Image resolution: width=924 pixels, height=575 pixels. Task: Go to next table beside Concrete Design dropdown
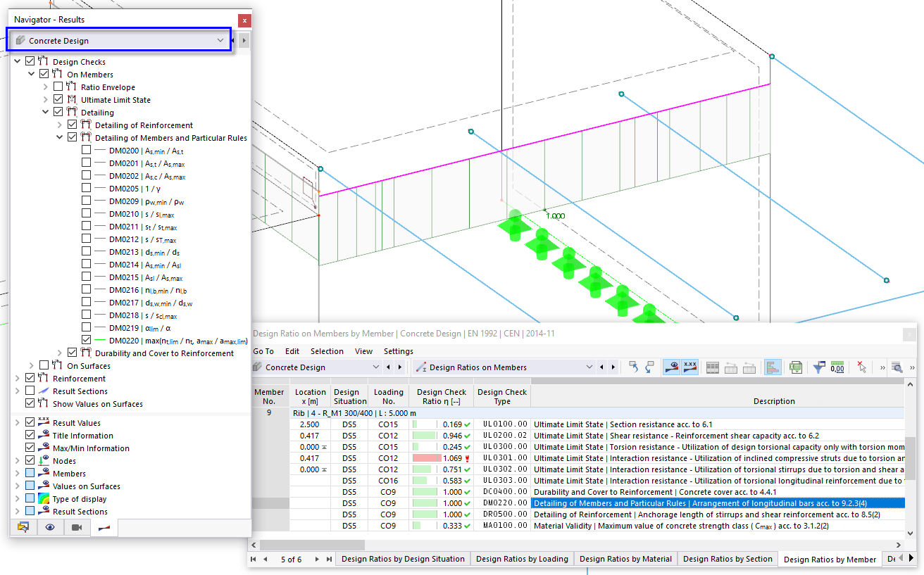coord(399,367)
